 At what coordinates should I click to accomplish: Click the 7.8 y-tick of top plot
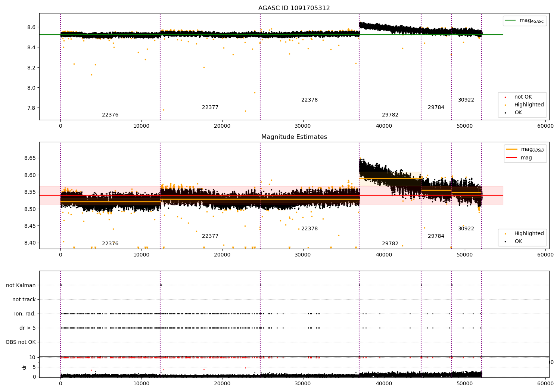point(32,108)
